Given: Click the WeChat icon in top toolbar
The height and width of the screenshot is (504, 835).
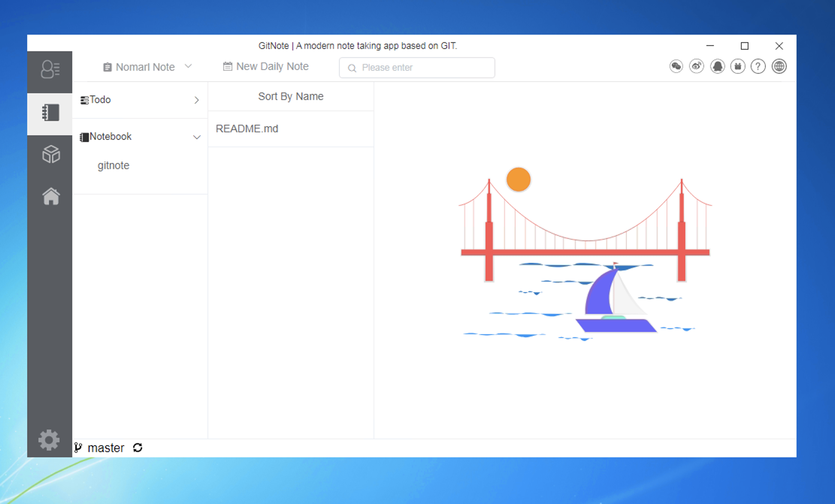Looking at the screenshot, I should tap(676, 66).
